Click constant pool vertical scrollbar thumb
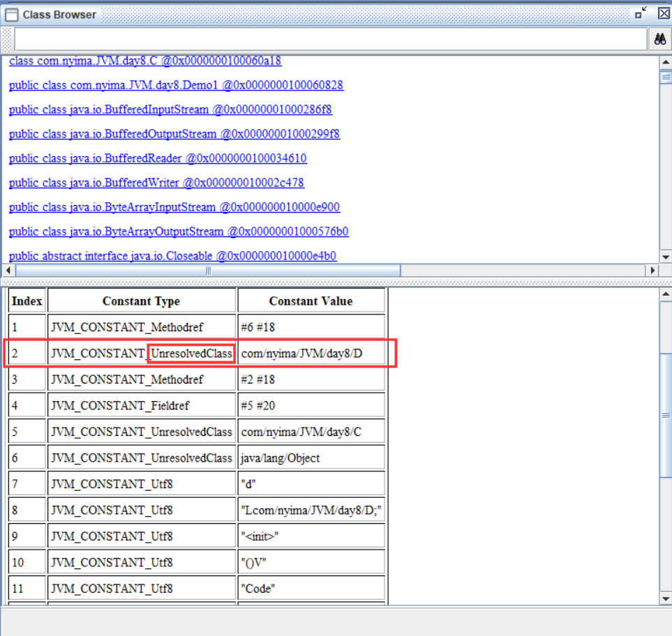 [x=666, y=416]
